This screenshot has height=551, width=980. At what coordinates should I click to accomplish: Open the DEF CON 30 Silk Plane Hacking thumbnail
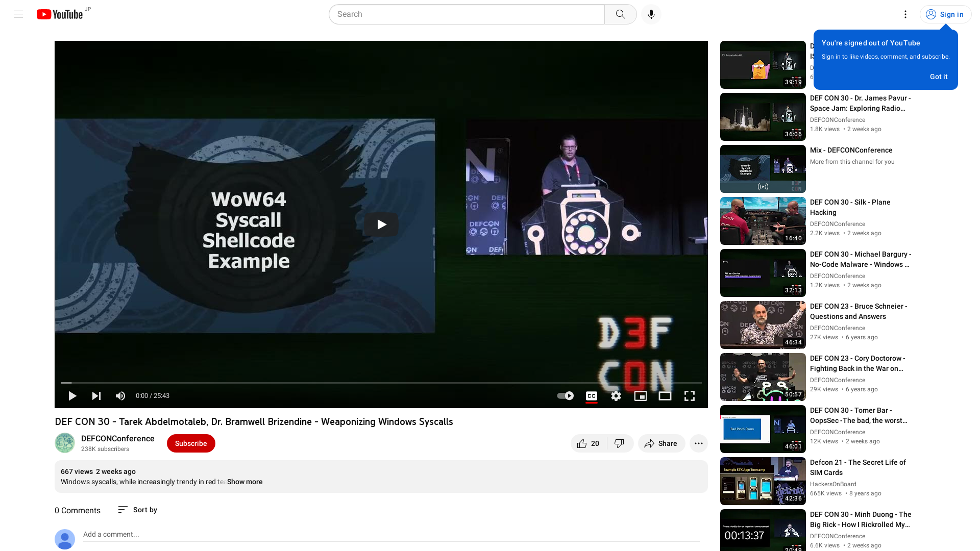763,221
